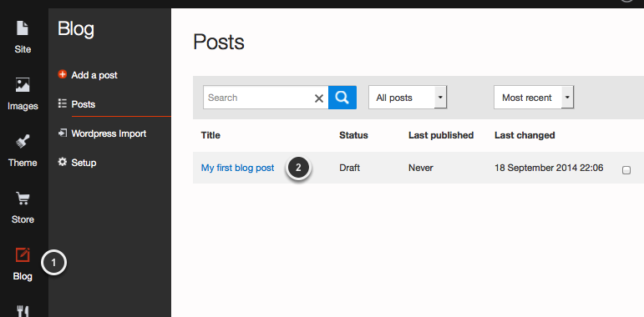
Task: Click the Draft status cell
Action: [x=349, y=168]
